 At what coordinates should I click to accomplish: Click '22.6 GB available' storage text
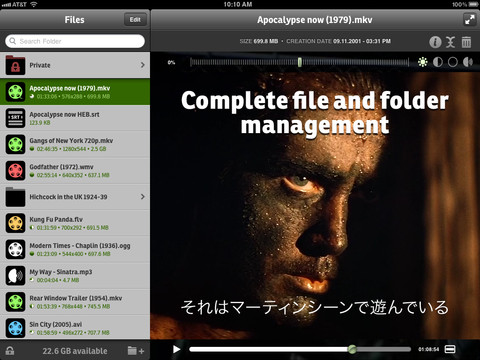75,351
